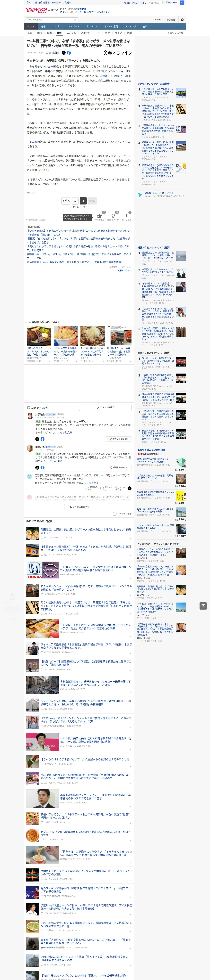The width and height of the screenshot is (210, 980).
Task: Expand 井手隊長's comment with もっと見る
Action: (66, 432)
